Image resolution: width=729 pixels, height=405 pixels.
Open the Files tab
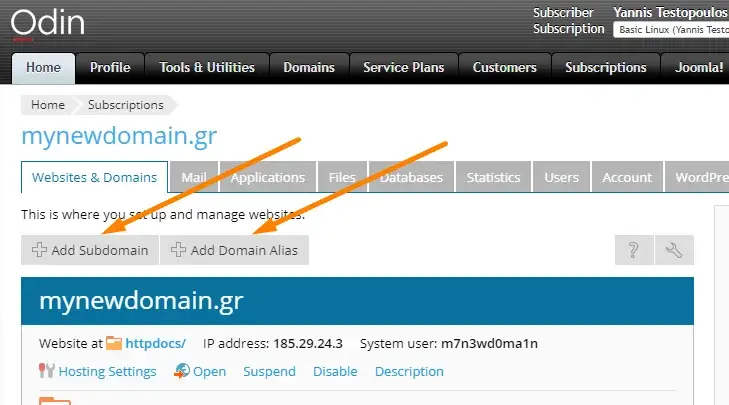[x=342, y=177]
